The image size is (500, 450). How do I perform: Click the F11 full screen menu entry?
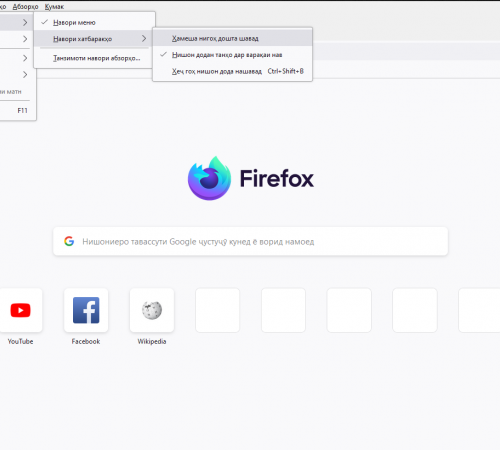click(x=17, y=110)
